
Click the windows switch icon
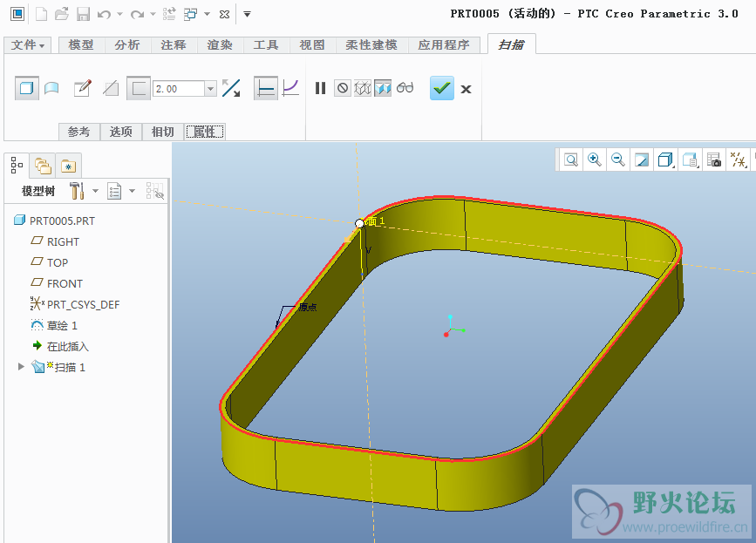(x=190, y=15)
